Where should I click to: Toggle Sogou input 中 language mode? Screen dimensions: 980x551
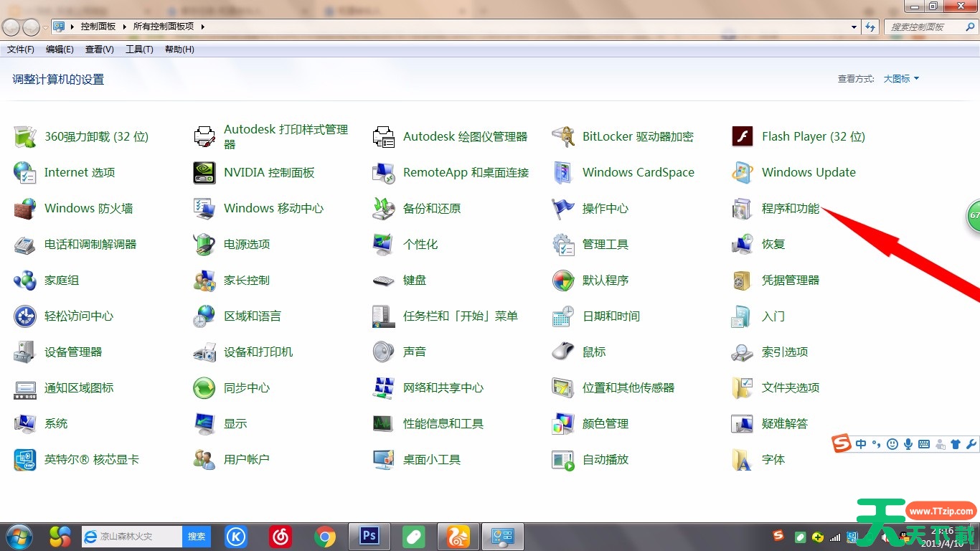click(x=861, y=444)
